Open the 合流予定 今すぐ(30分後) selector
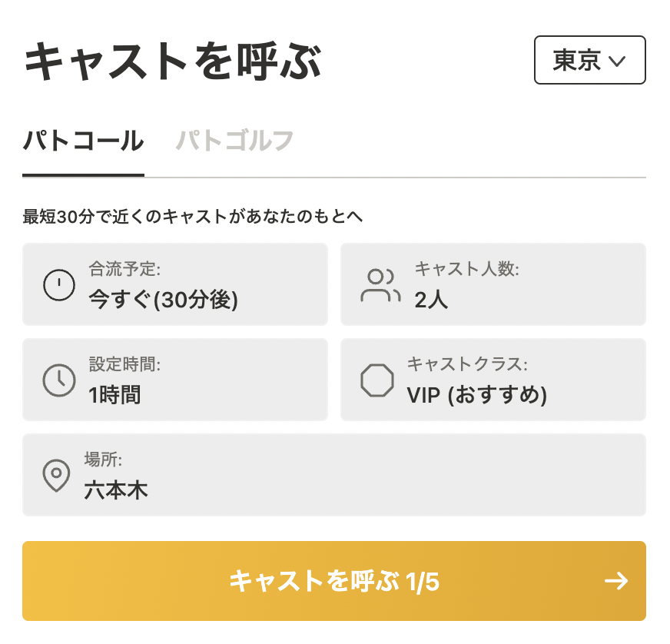 pyautogui.click(x=175, y=285)
